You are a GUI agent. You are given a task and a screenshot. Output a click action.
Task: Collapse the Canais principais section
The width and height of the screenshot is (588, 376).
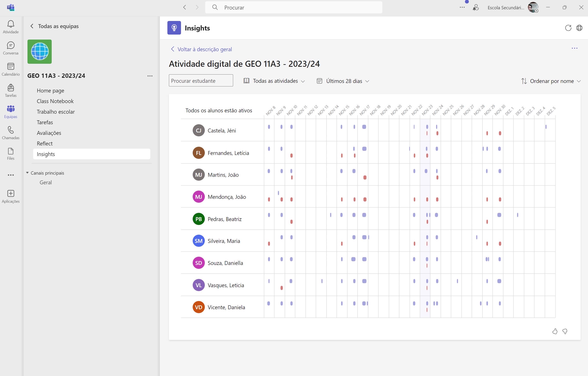point(27,173)
